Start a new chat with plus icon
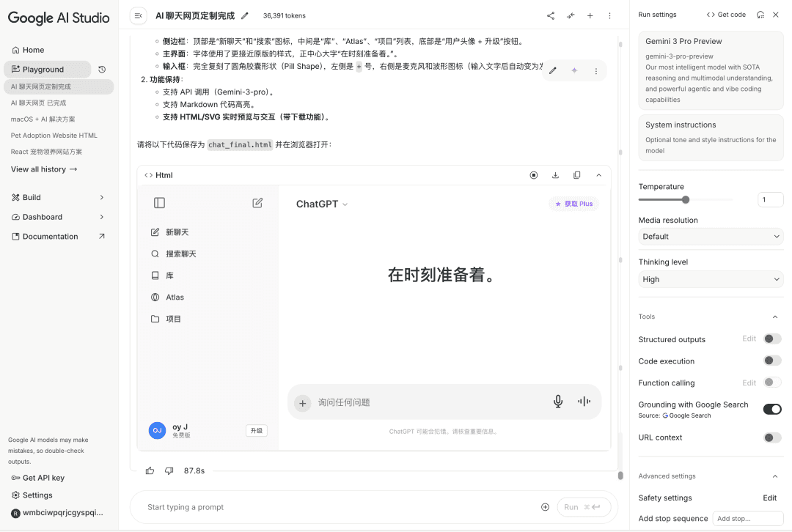Screen dimensions: 792x532 (x=590, y=15)
